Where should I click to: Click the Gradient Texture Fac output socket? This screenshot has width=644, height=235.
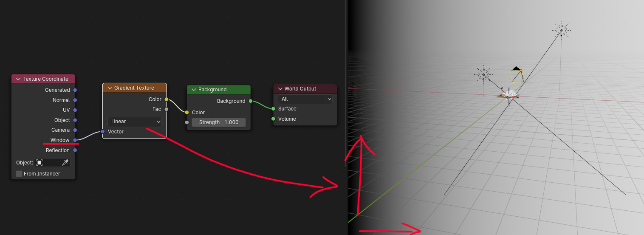[x=167, y=109]
